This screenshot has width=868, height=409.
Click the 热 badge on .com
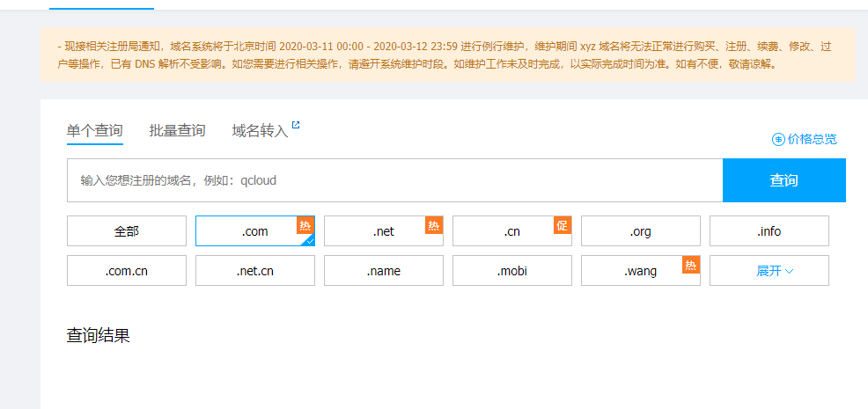coord(305,225)
